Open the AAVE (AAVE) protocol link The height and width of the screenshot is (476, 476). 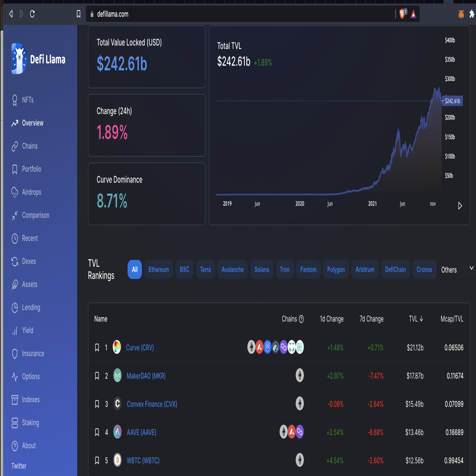click(x=142, y=432)
